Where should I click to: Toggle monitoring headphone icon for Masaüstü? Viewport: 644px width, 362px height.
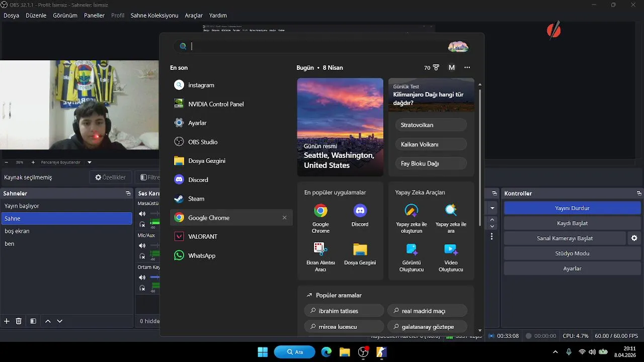coord(142,224)
